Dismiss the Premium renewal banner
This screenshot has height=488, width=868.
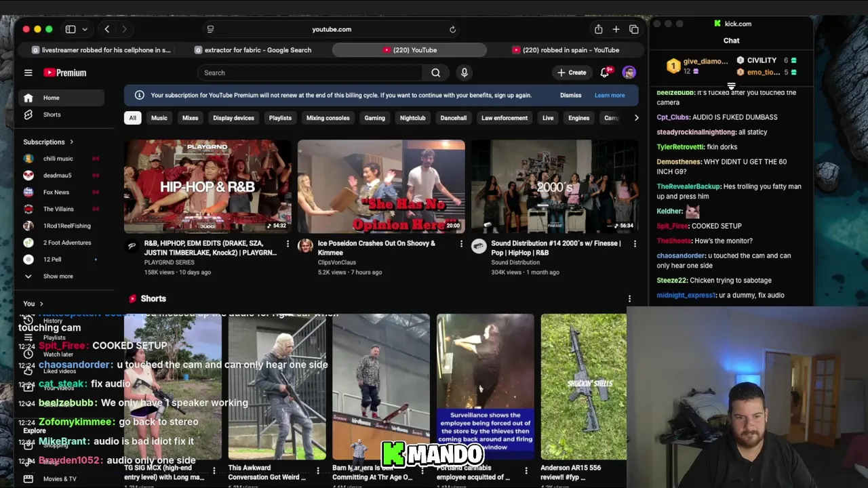[x=570, y=96]
